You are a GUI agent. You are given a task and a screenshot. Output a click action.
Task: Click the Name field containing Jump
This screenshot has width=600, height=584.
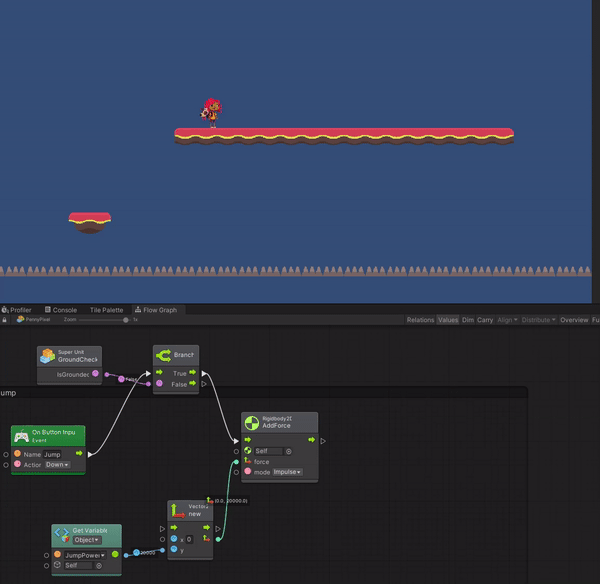(53, 454)
